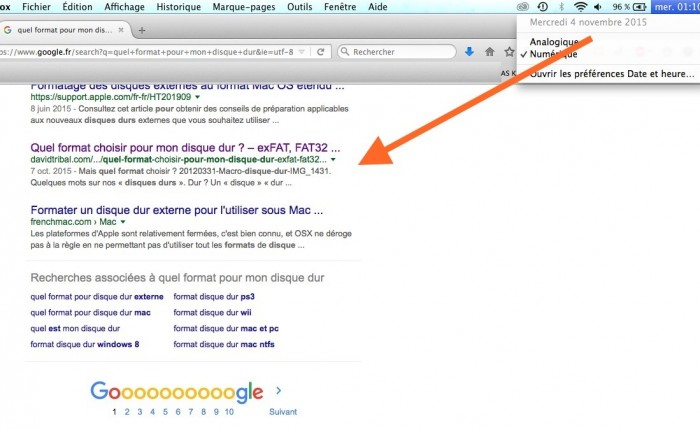
Task: Select Analogique clock display
Action: tap(554, 42)
